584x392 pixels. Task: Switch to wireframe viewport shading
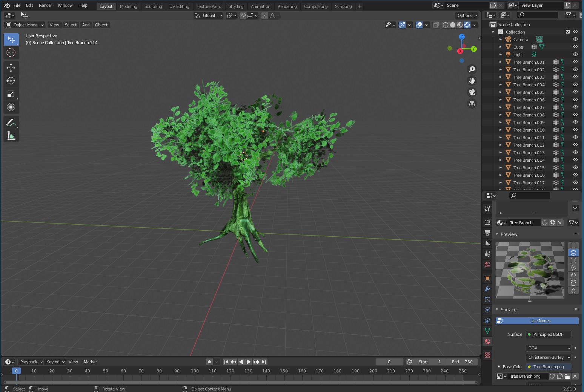446,25
